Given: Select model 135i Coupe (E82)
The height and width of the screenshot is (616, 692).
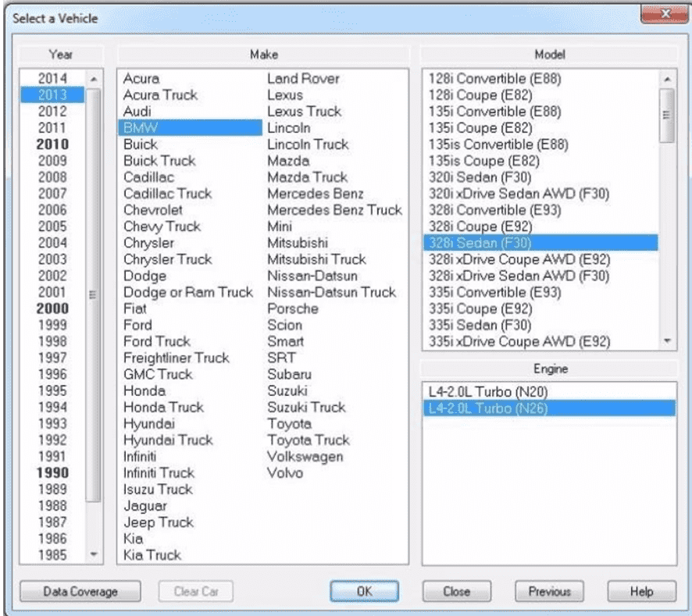Looking at the screenshot, I should coord(480,128).
